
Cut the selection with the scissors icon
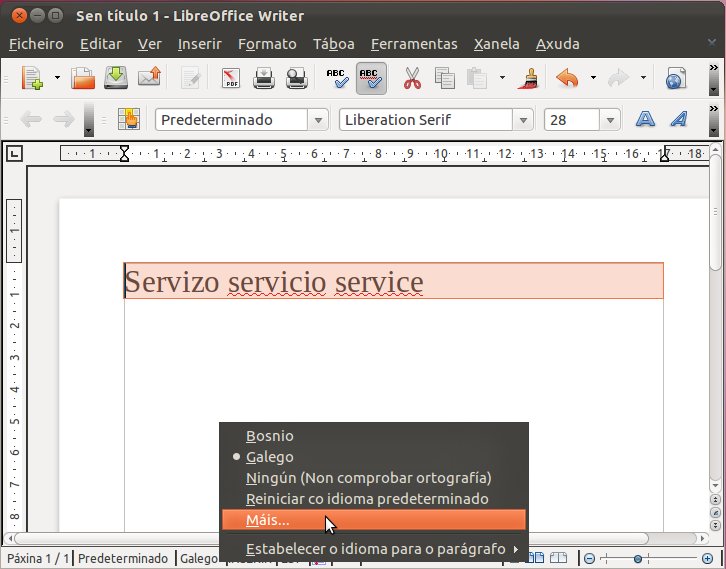(x=412, y=78)
